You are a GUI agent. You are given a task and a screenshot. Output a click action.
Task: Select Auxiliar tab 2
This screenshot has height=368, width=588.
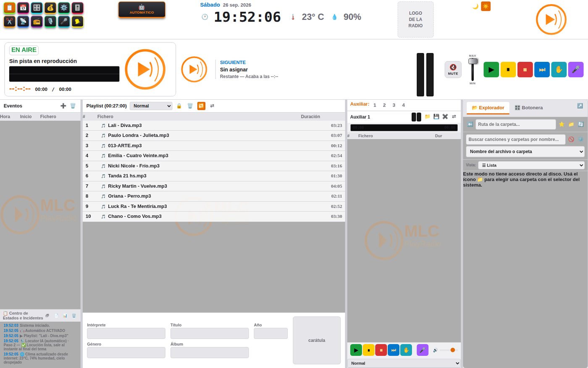coord(384,105)
